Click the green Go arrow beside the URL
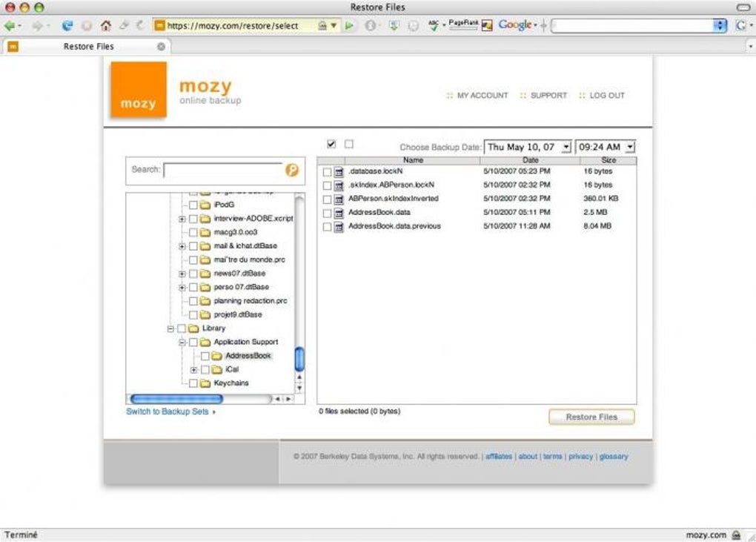 [350, 25]
